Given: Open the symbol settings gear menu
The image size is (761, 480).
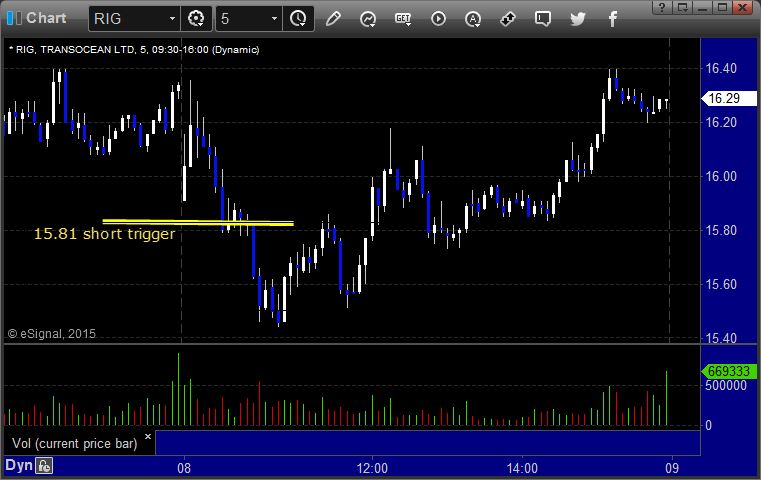Looking at the screenshot, I should [x=196, y=19].
